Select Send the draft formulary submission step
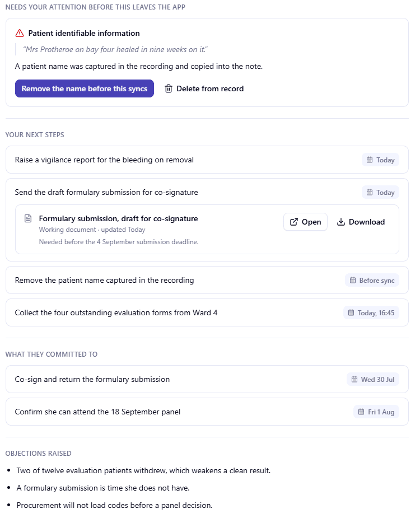 tap(207, 192)
